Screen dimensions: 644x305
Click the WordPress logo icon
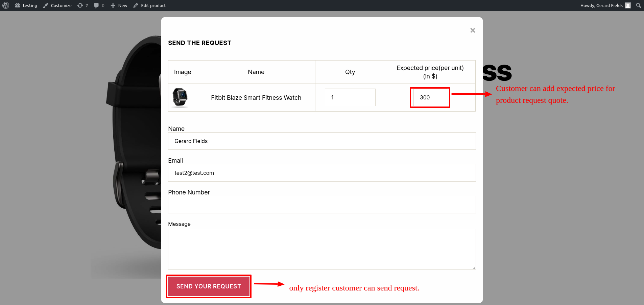(6, 5)
